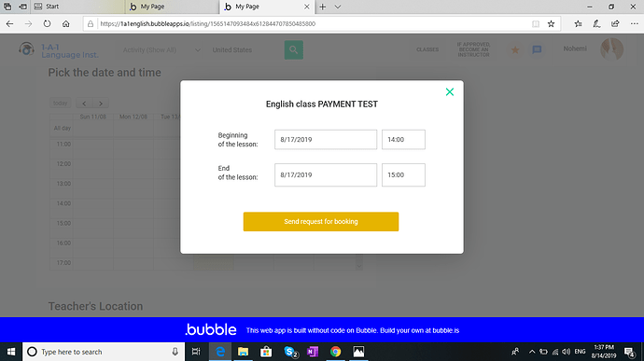The image size is (644, 361).
Task: Open File Explorer on taskbar
Action: coord(244,352)
